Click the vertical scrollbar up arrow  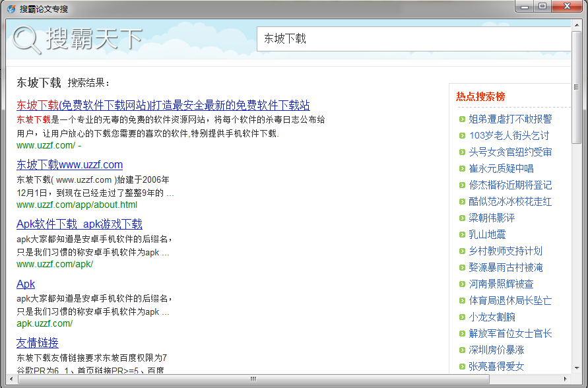pyautogui.click(x=576, y=25)
